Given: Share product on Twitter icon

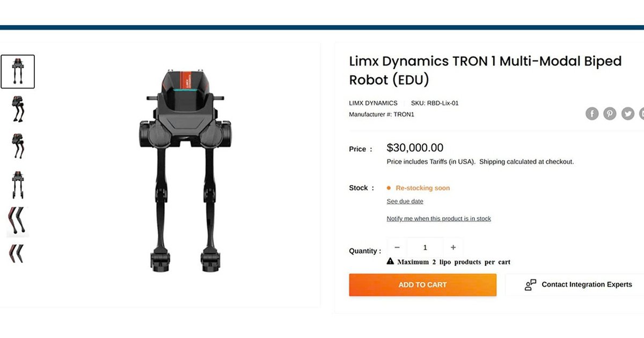Looking at the screenshot, I should point(628,114).
